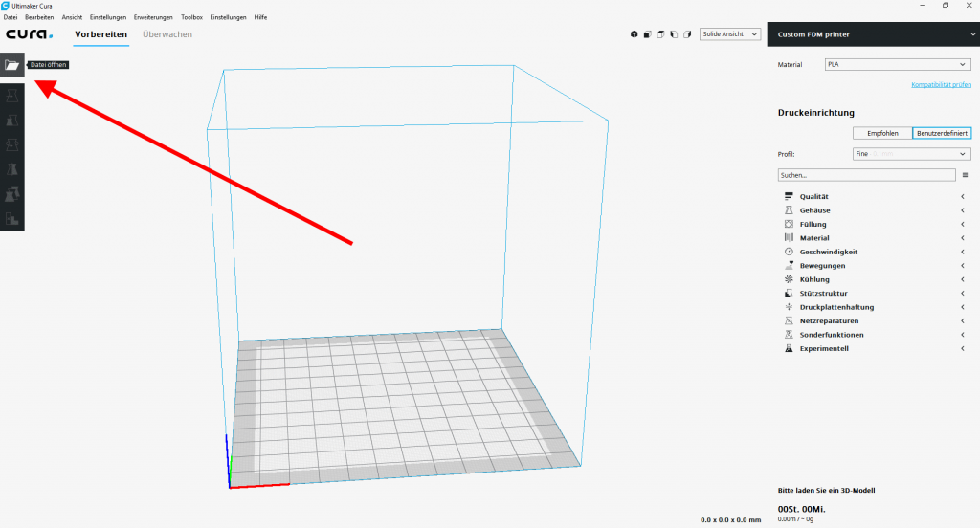This screenshot has height=528, width=980.
Task: Click the Druckeinrichtung heading
Action: (x=816, y=113)
